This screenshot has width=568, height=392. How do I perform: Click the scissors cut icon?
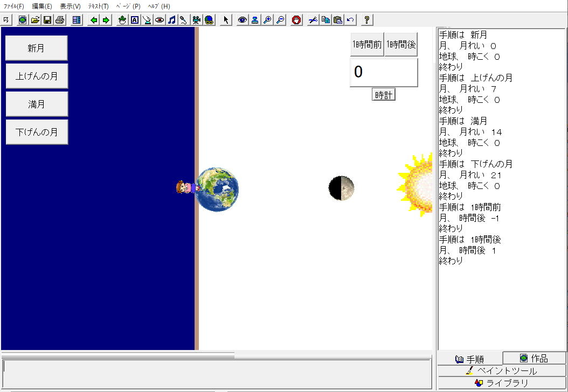click(x=313, y=20)
